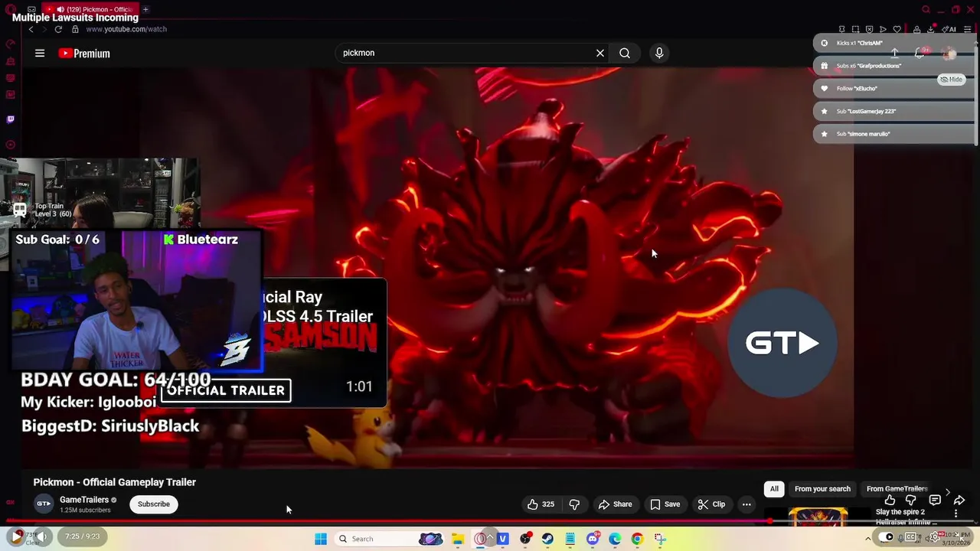
Task: Select the From your search chip
Action: tap(822, 489)
